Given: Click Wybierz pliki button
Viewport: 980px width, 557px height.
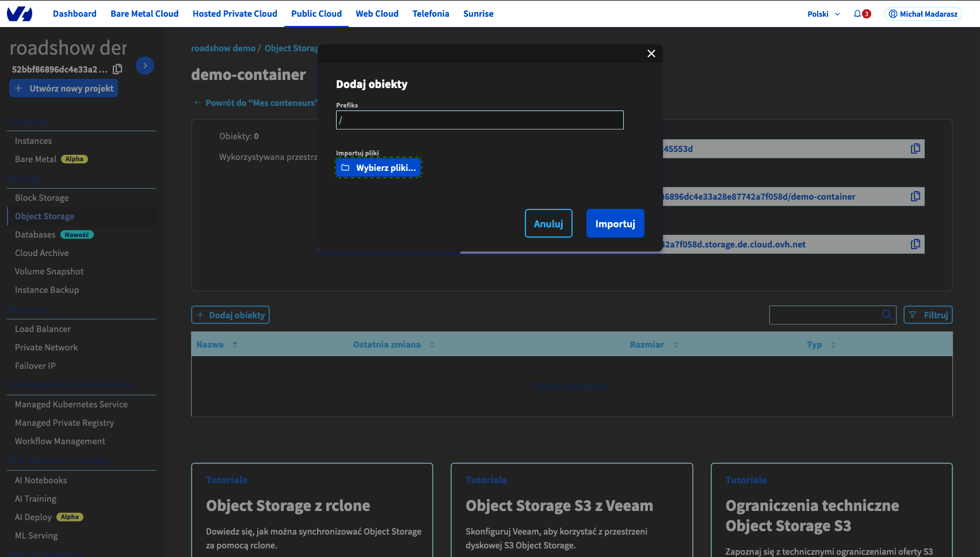Looking at the screenshot, I should (x=379, y=167).
